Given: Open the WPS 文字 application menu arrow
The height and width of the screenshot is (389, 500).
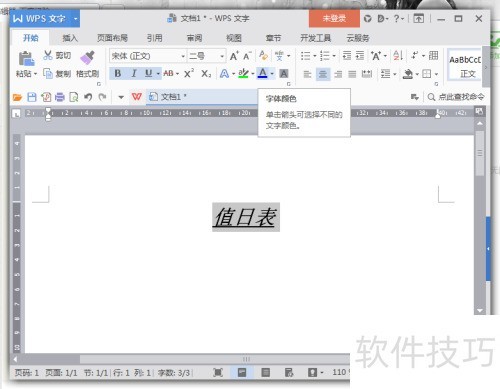Looking at the screenshot, I should coord(76,19).
